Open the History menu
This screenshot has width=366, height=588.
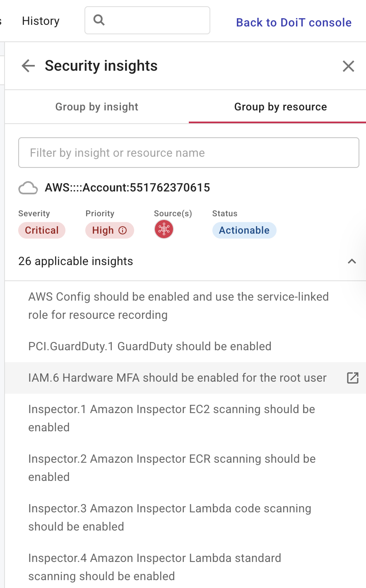coord(40,21)
